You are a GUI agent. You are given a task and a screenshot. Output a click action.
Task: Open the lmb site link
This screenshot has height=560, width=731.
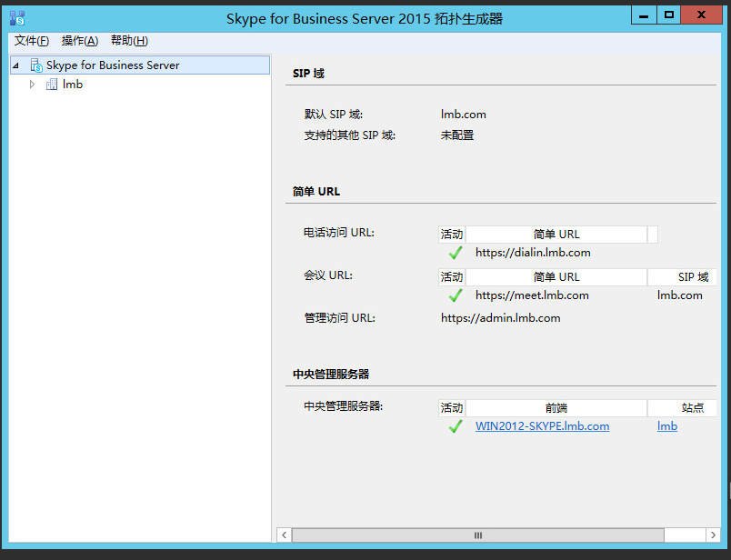(x=667, y=426)
